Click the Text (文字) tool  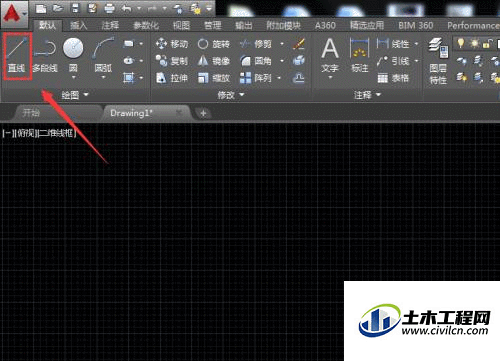coord(330,57)
